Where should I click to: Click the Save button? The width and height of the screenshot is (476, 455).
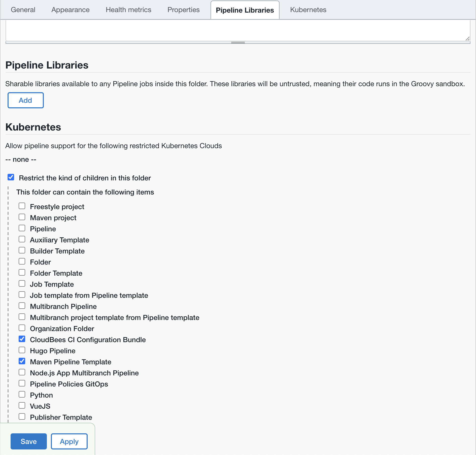(28, 441)
